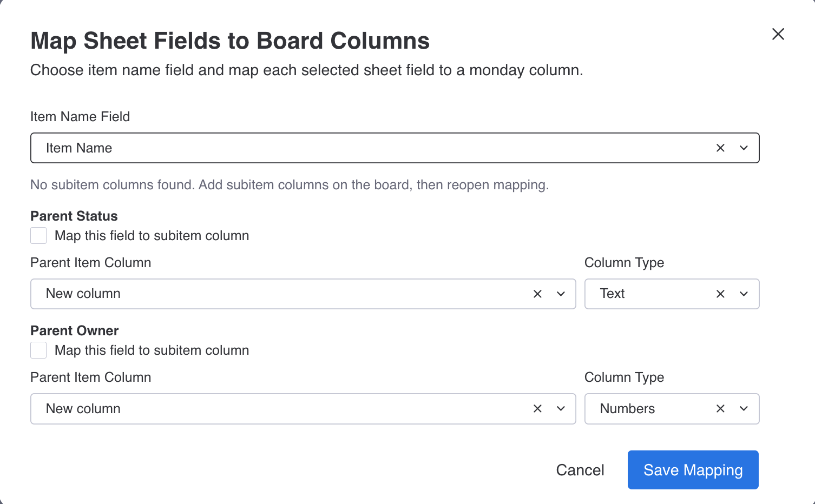
Task: Open Parent Owner parent item column dropdown
Action: [561, 409]
